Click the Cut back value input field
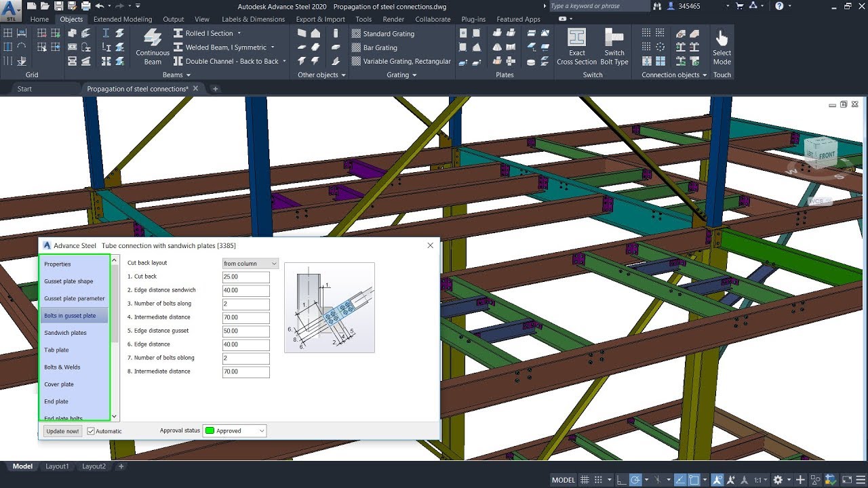The width and height of the screenshot is (868, 488). click(x=245, y=277)
